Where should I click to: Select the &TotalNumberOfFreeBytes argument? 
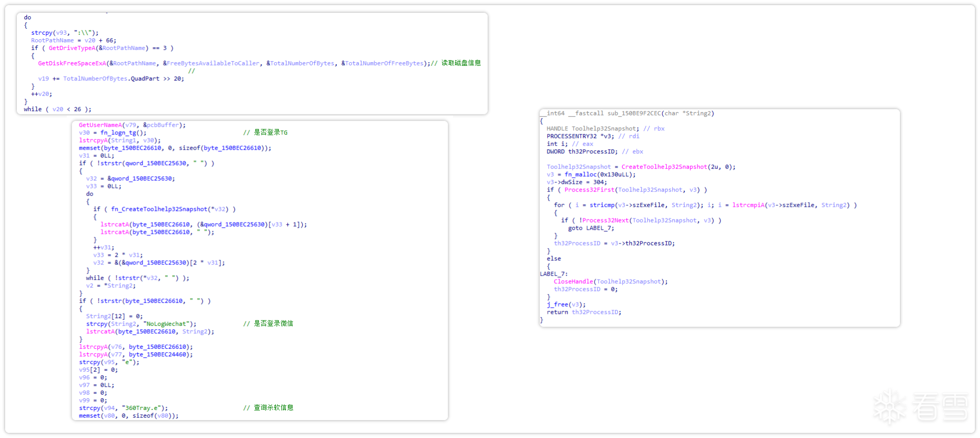382,63
